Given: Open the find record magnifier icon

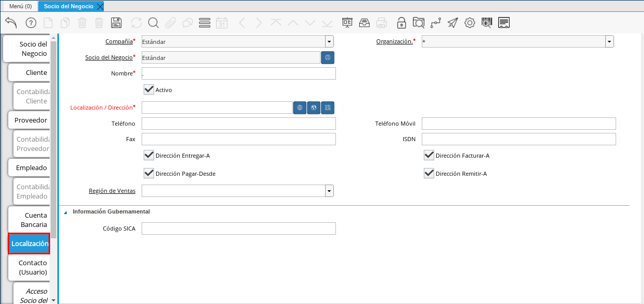Looking at the screenshot, I should [154, 23].
